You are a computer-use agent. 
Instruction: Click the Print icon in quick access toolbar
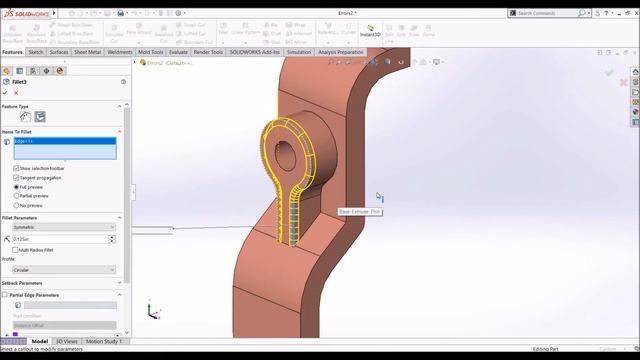(120, 13)
